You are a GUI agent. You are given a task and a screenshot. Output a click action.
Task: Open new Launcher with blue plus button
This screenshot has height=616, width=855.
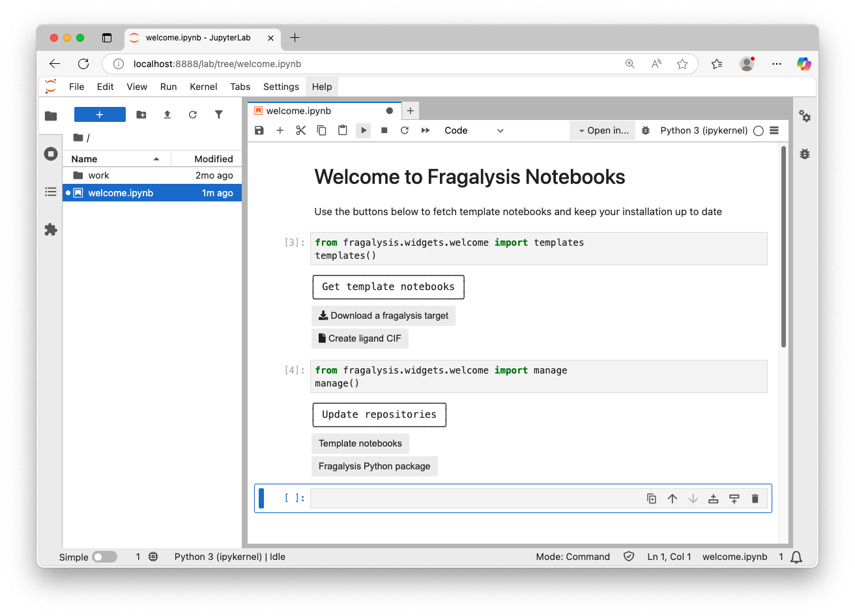100,115
